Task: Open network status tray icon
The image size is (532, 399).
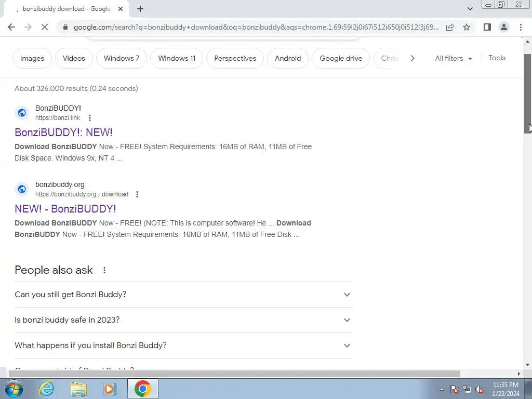Action: tap(467, 389)
